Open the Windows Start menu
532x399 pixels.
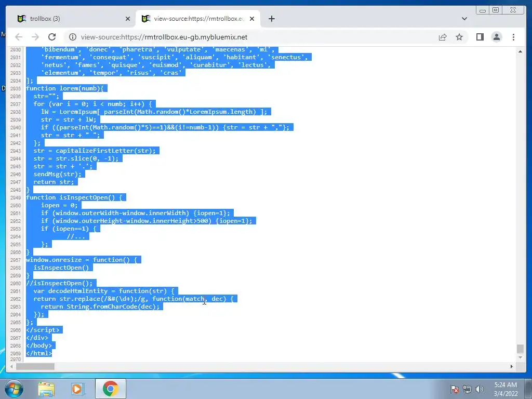tap(14, 389)
